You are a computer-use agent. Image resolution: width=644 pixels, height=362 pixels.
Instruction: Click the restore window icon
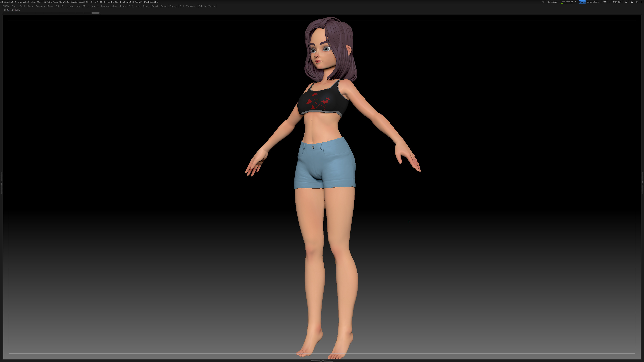point(637,2)
